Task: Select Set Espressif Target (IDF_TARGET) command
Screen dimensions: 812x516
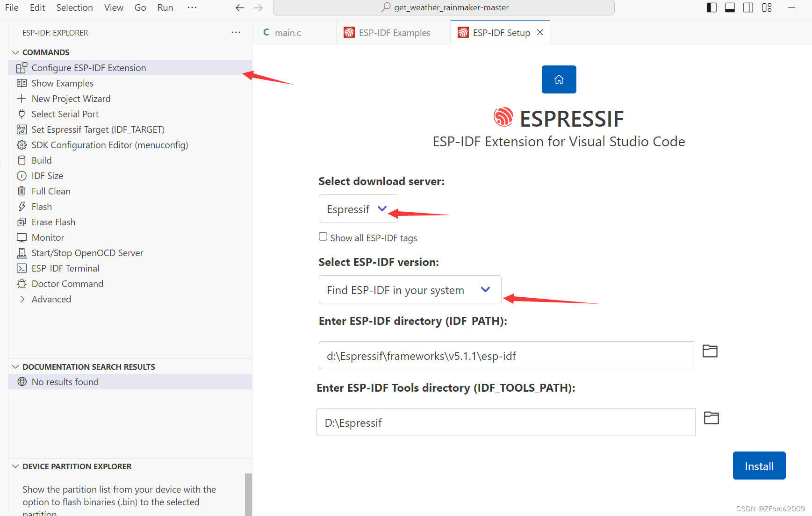Action: click(x=130, y=129)
